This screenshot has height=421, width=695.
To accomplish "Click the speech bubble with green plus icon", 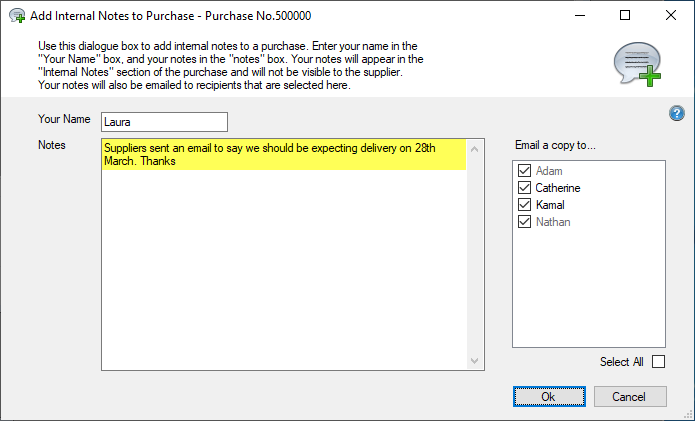I will (x=636, y=65).
